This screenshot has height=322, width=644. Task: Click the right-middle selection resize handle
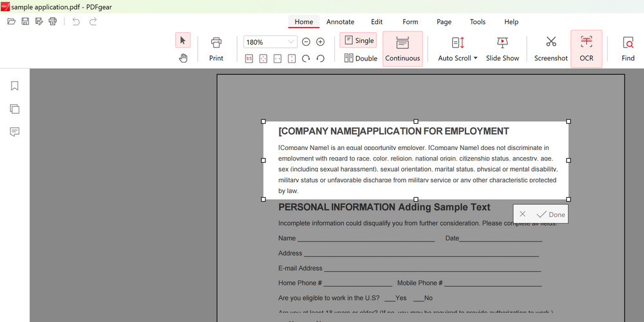[x=569, y=160]
